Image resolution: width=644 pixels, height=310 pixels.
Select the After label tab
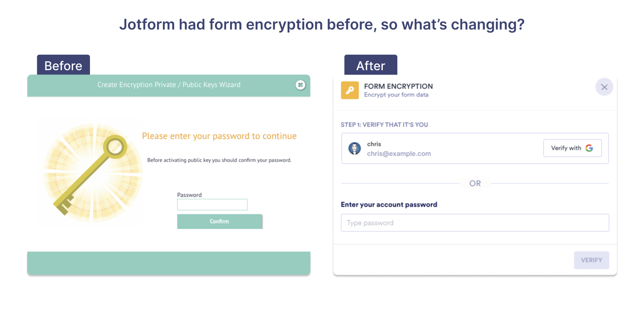tap(371, 65)
